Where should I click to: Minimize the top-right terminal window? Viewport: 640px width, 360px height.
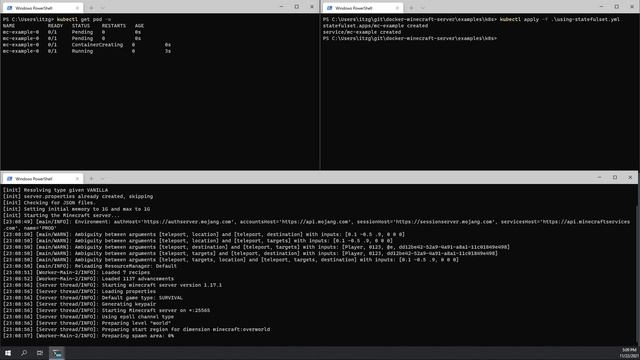[x=601, y=7]
